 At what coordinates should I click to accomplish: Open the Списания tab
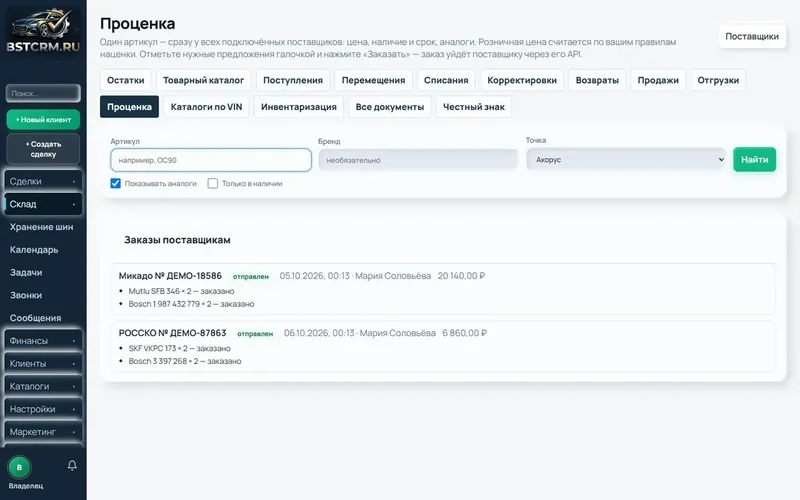(446, 80)
